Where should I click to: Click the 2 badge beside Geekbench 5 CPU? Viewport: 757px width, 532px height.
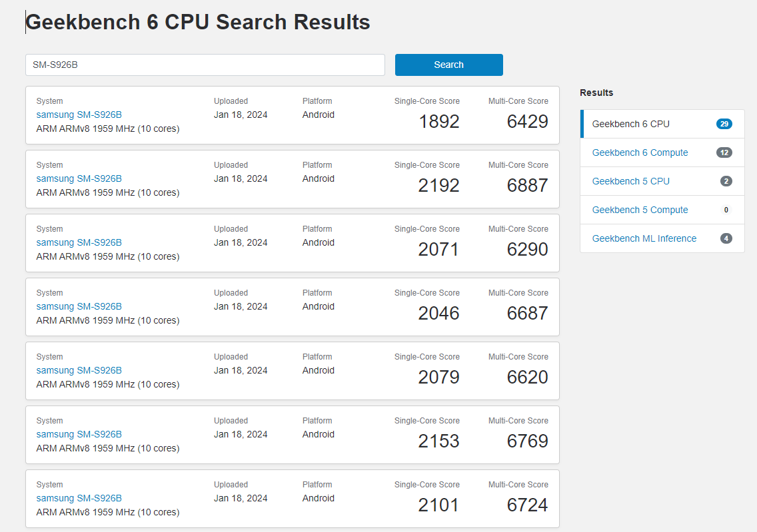click(x=726, y=181)
